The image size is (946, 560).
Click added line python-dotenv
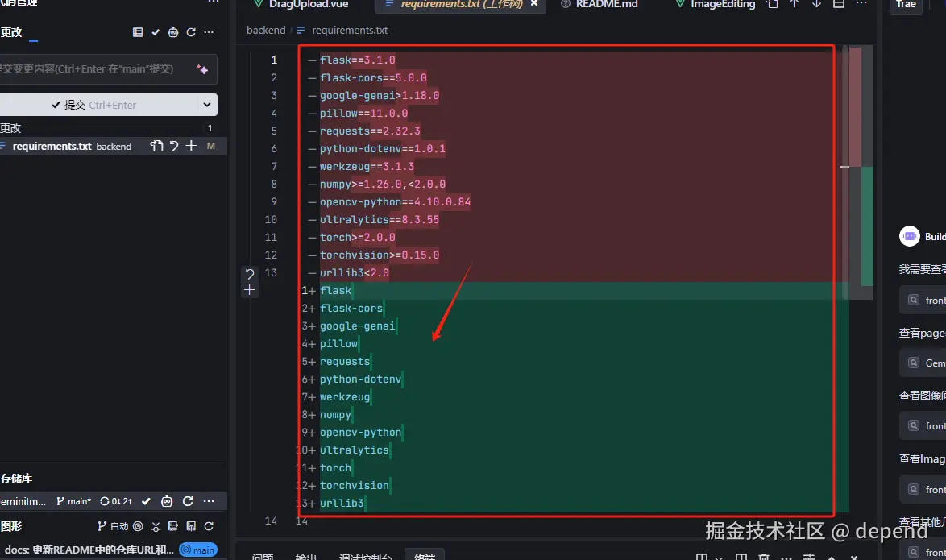[360, 379]
